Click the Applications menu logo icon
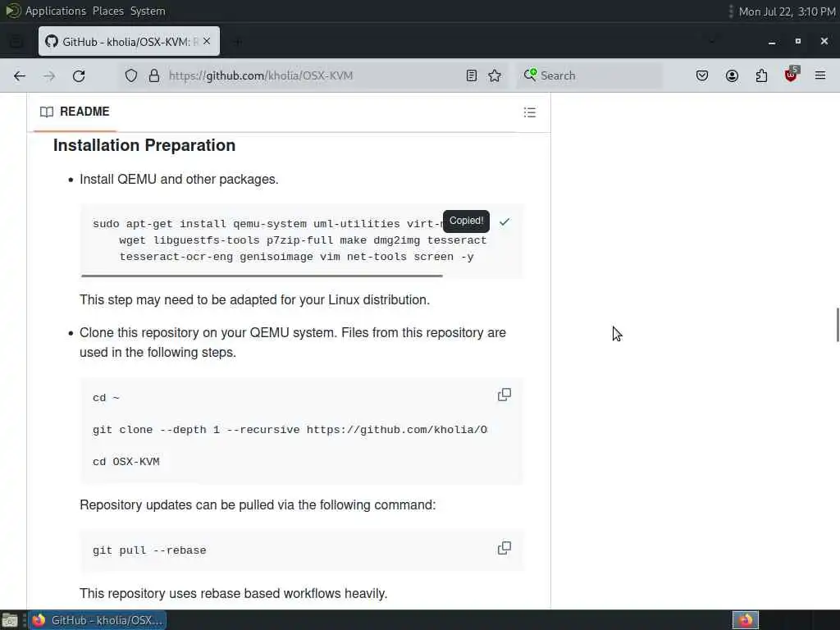 pyautogui.click(x=12, y=11)
